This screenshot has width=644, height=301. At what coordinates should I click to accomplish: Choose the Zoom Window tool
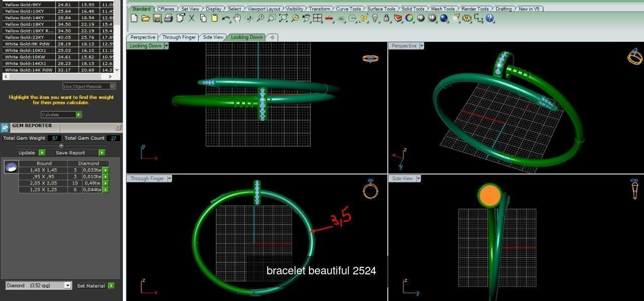272,18
